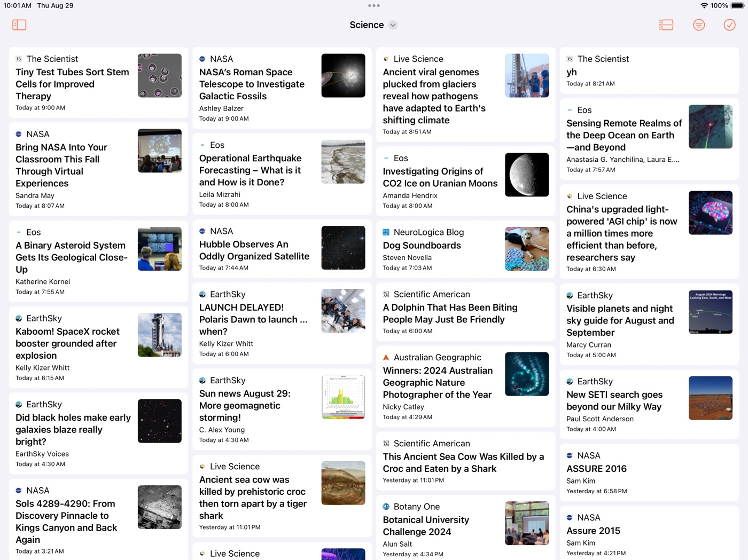Tap the three-dot multitasking handle

pos(374,5)
